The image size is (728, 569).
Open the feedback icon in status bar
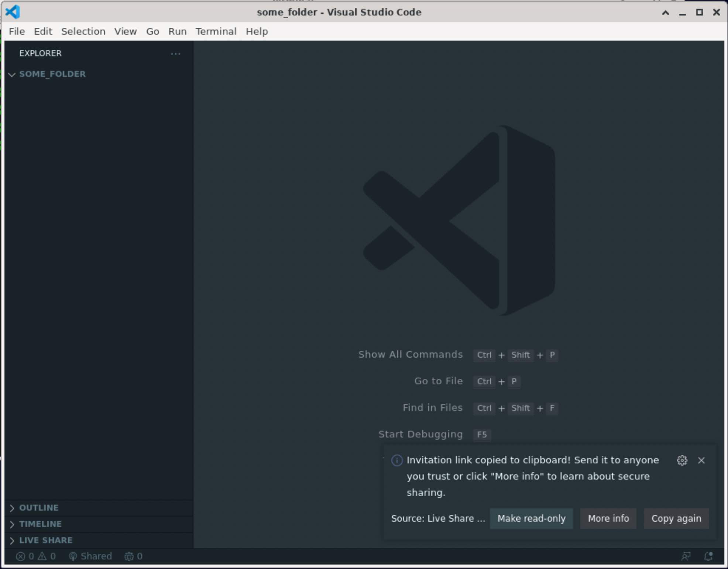pyautogui.click(x=686, y=556)
